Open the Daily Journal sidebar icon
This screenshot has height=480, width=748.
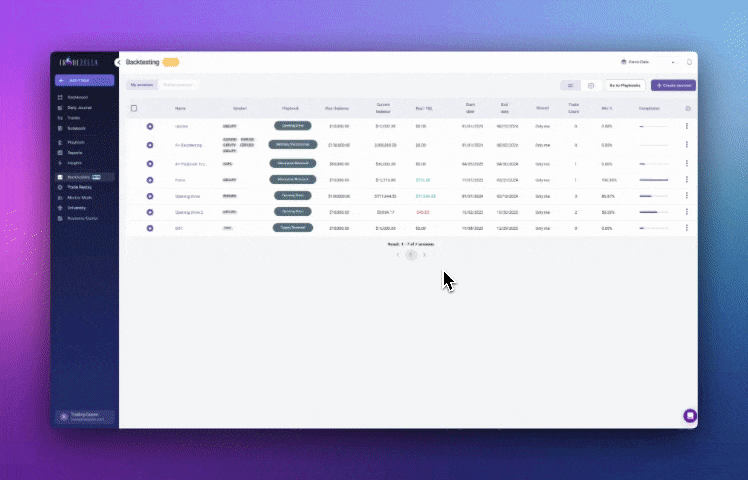(x=60, y=107)
